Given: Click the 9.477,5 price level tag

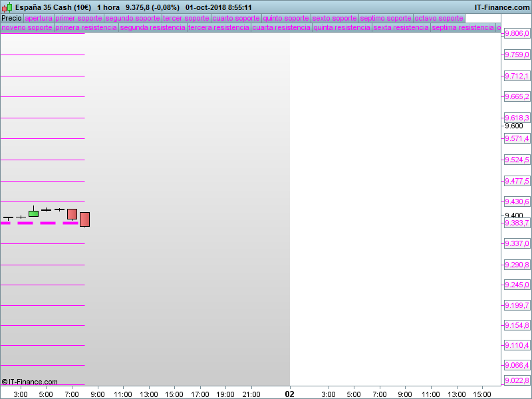Looking at the screenshot, I should pos(517,181).
